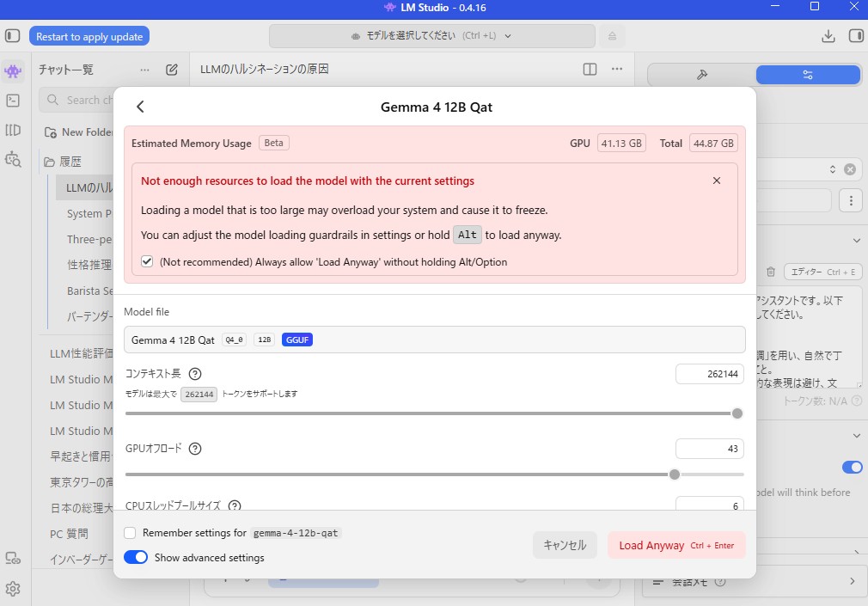This screenshot has width=868, height=606.
Task: Switch to the sliders settings tab
Action: pos(808,75)
